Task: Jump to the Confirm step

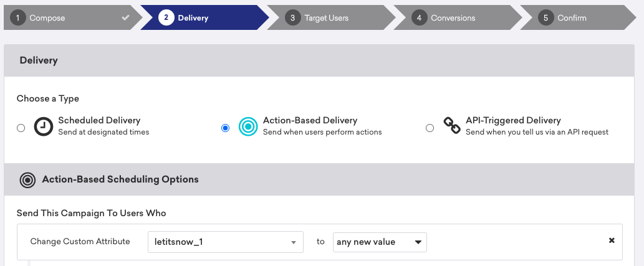Action: (x=572, y=18)
